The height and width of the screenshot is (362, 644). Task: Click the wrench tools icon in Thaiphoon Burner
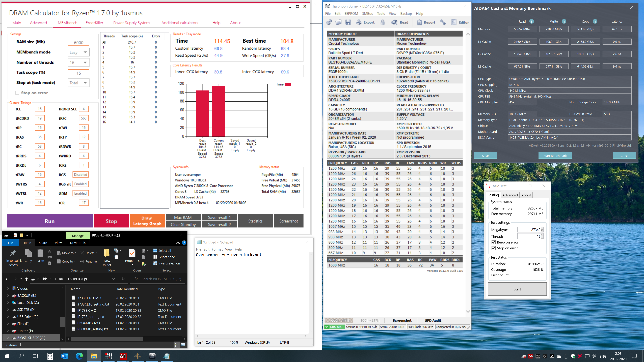443,22
